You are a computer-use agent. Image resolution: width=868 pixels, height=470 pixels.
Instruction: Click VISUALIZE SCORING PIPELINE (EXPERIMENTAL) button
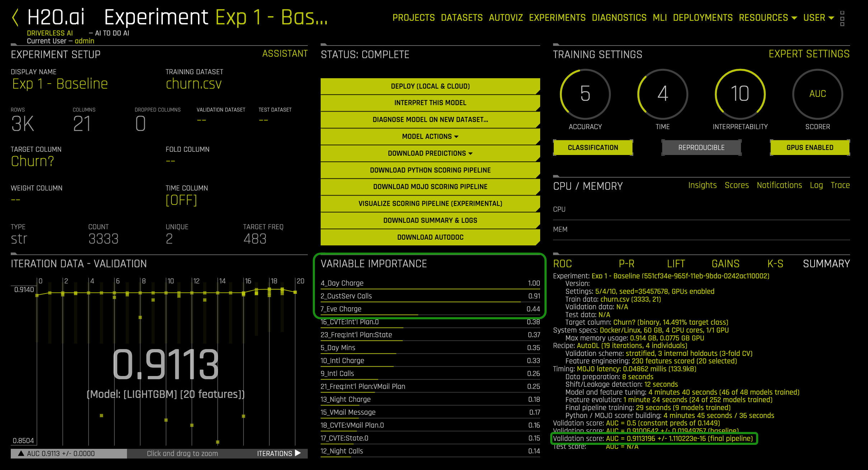(430, 203)
